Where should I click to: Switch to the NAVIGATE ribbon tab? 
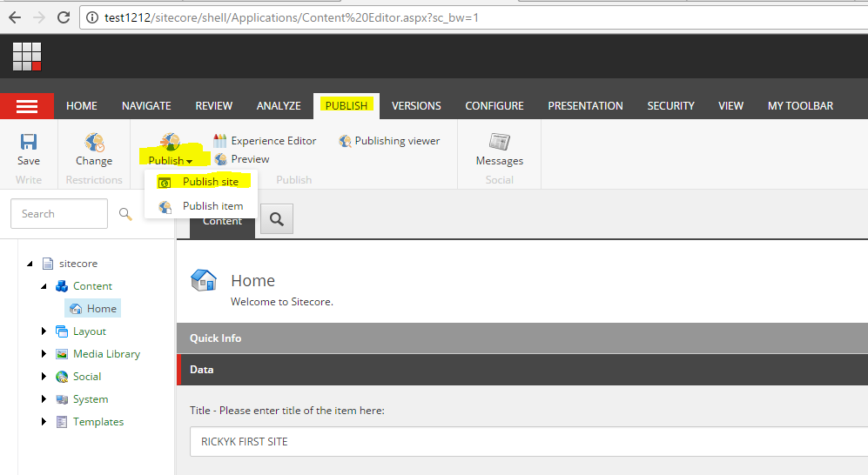click(x=146, y=105)
